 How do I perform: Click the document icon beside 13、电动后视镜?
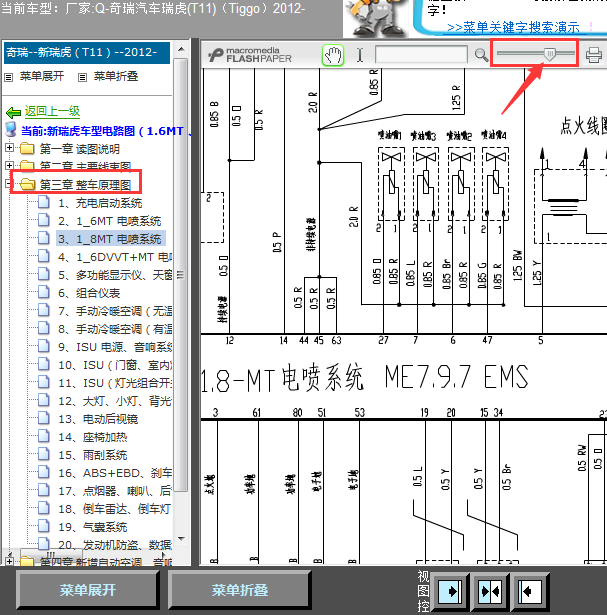pos(44,418)
